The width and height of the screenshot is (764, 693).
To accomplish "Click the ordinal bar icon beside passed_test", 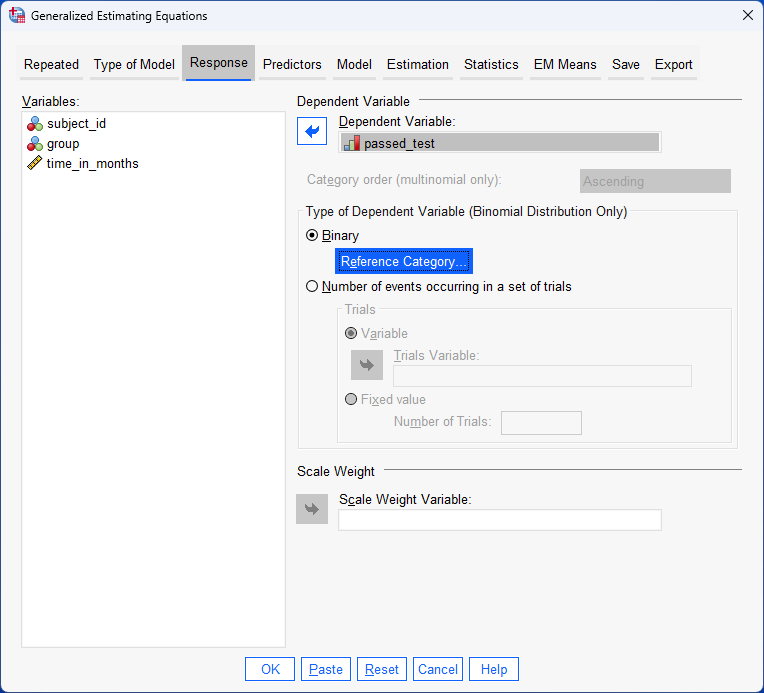I will click(x=351, y=143).
